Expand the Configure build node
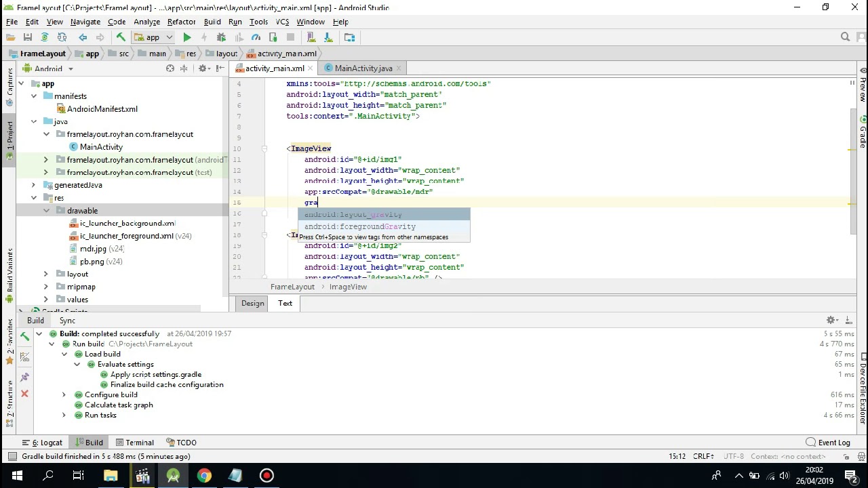 [x=64, y=394]
